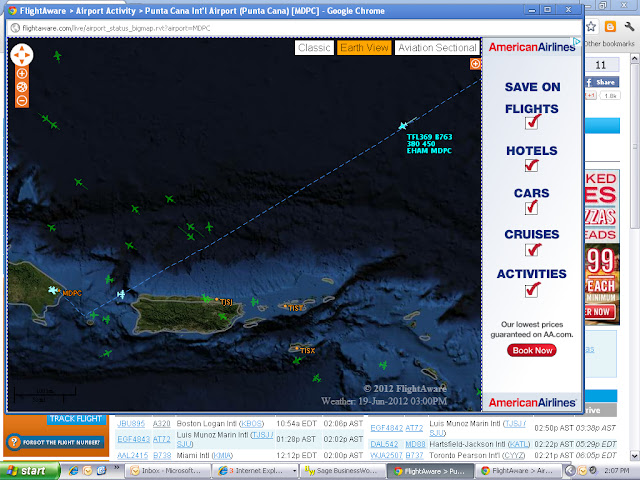The image size is (640, 480).
Task: Open flight WJA2507 link
Action: pyautogui.click(x=386, y=455)
